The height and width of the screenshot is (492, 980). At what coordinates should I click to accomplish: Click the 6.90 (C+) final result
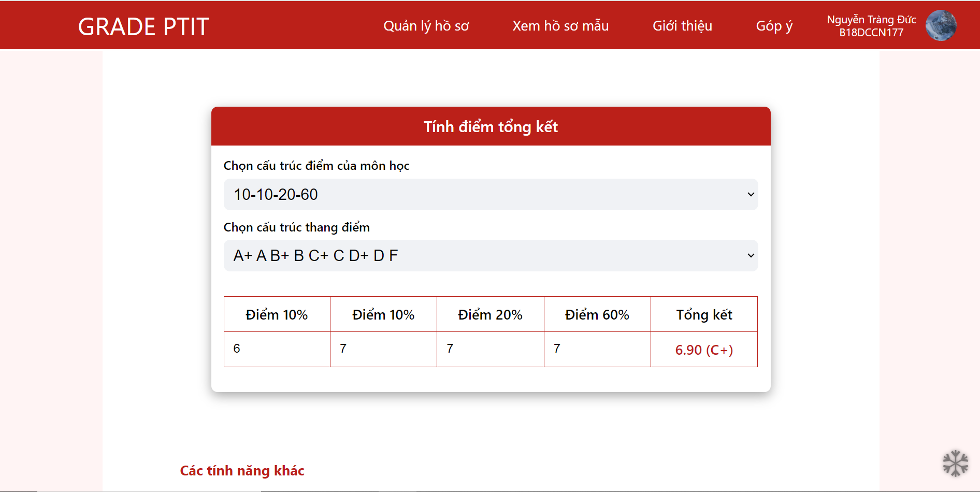coord(704,350)
